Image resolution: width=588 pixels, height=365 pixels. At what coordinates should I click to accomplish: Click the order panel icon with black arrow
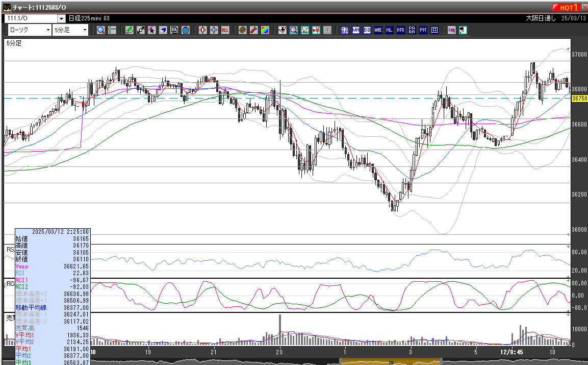[463, 30]
